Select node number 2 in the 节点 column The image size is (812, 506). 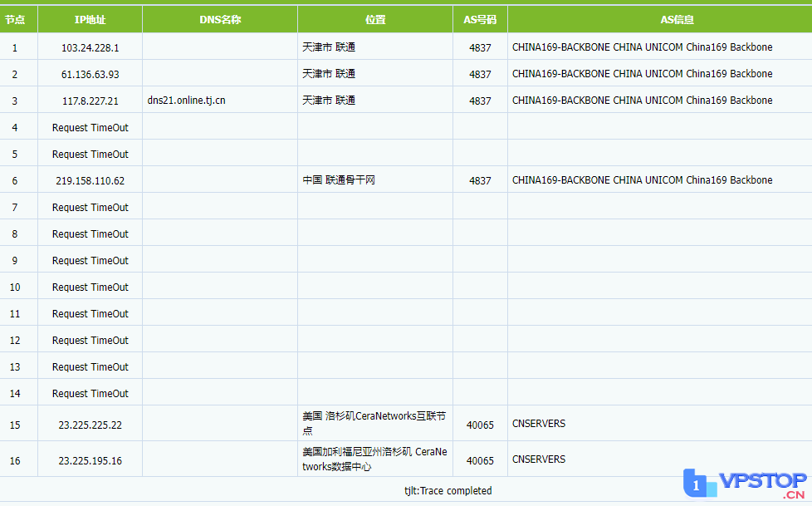[14, 74]
